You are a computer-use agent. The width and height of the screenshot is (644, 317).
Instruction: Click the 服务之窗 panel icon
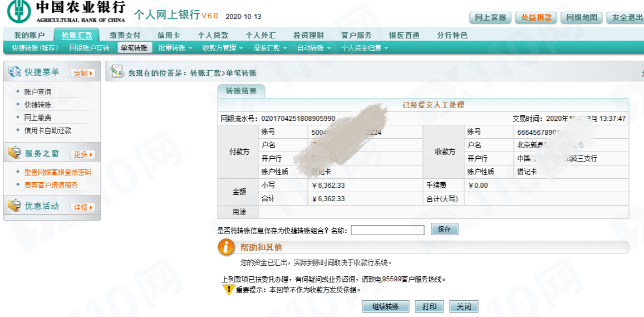pyautogui.click(x=14, y=153)
